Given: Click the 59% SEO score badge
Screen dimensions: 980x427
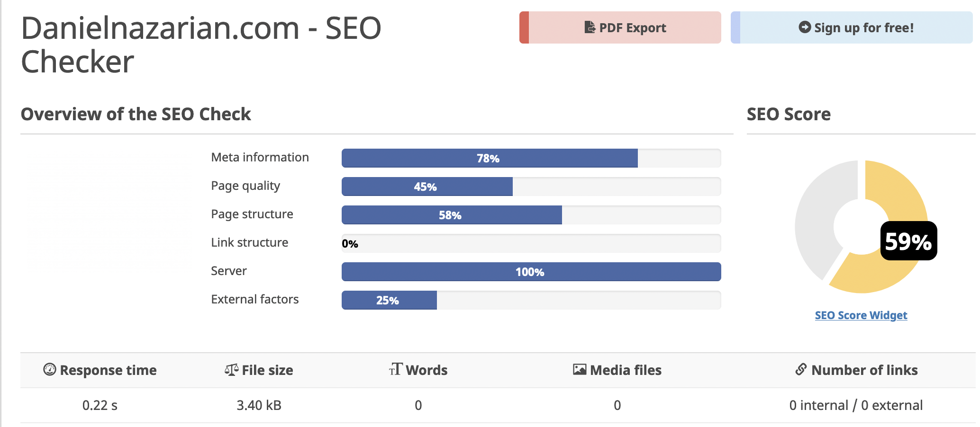Looking at the screenshot, I should (908, 241).
